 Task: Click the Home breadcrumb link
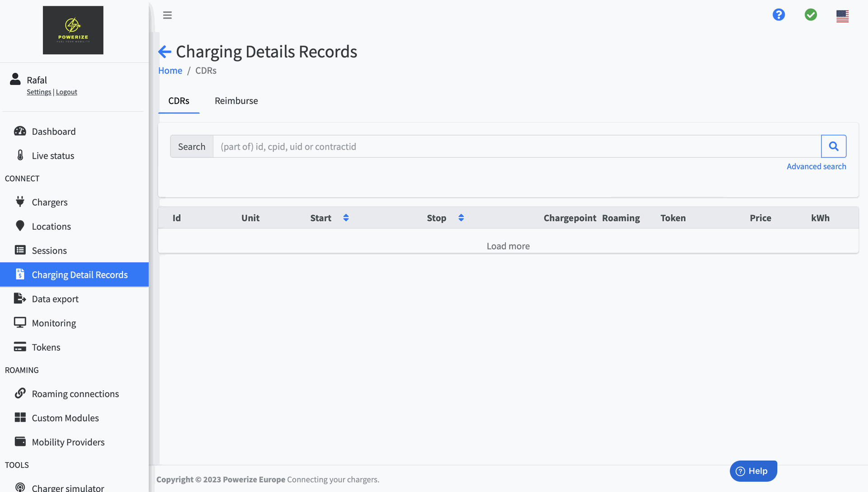[170, 71]
